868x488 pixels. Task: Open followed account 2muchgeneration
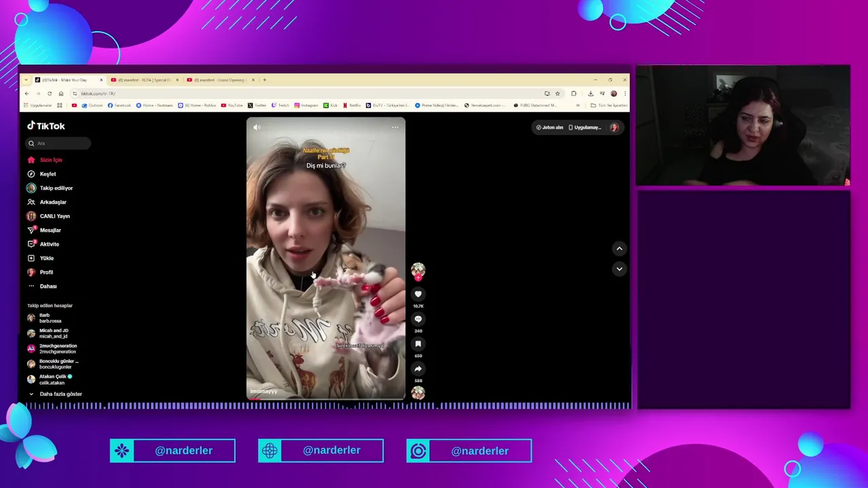52,348
